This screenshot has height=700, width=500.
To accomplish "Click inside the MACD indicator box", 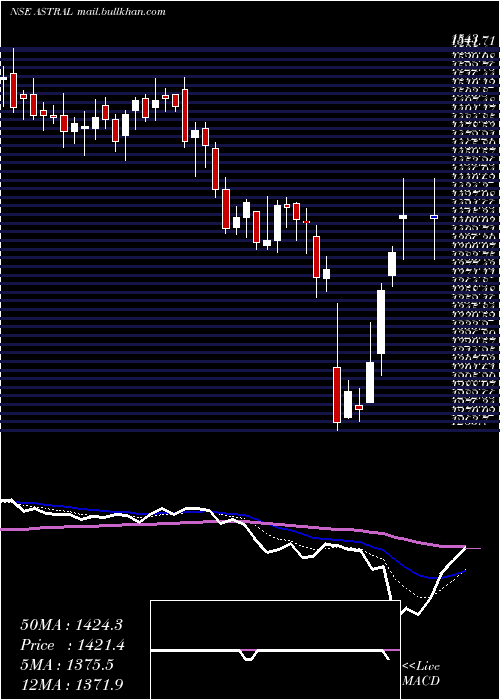I will pyautogui.click(x=275, y=650).
